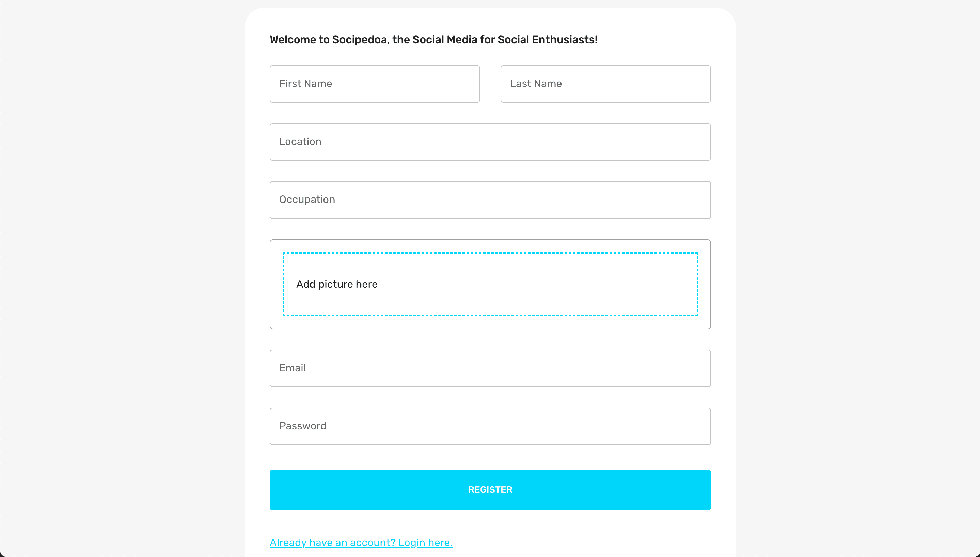Click the 'Last Name' placeholder text
This screenshot has width=980, height=557.
(536, 84)
